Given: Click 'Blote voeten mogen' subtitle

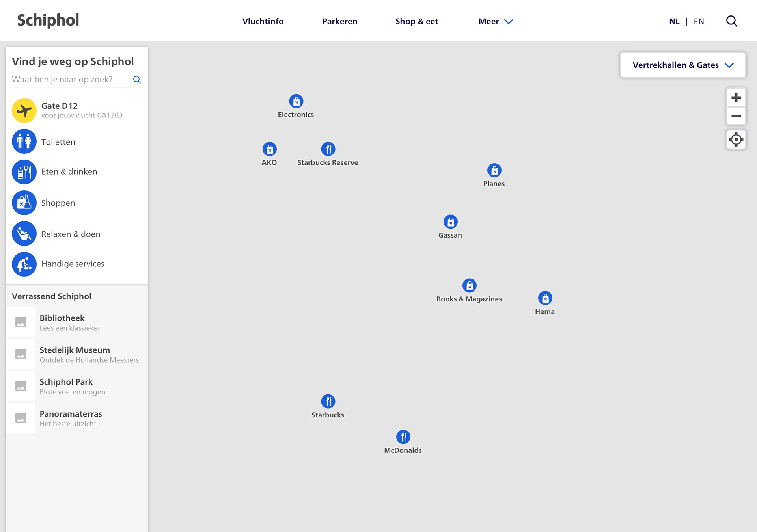Looking at the screenshot, I should click(x=73, y=392).
